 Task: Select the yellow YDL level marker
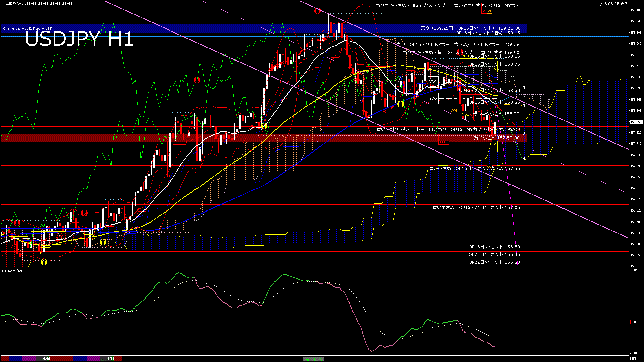tap(465, 115)
